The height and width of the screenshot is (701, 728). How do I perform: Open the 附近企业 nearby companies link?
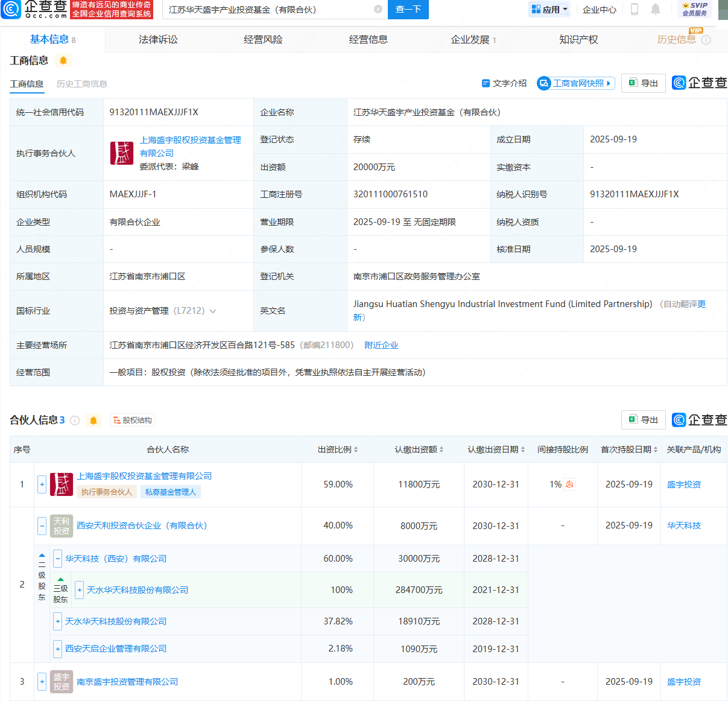point(381,345)
